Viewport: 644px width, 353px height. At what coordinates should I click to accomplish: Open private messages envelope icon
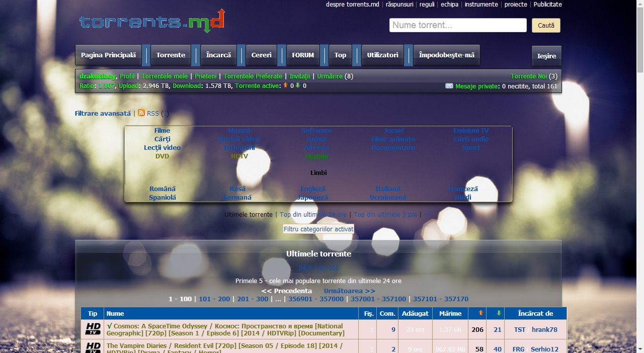tap(449, 86)
